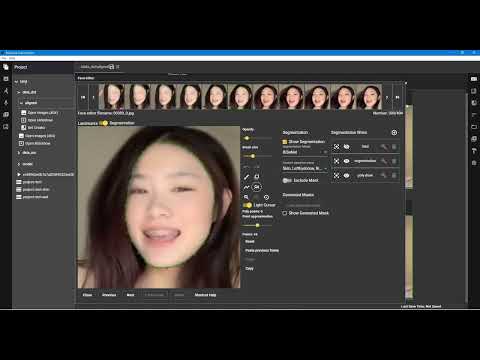Fit-view icon of segmentation filter row
The image size is (480, 360).
tap(337, 161)
